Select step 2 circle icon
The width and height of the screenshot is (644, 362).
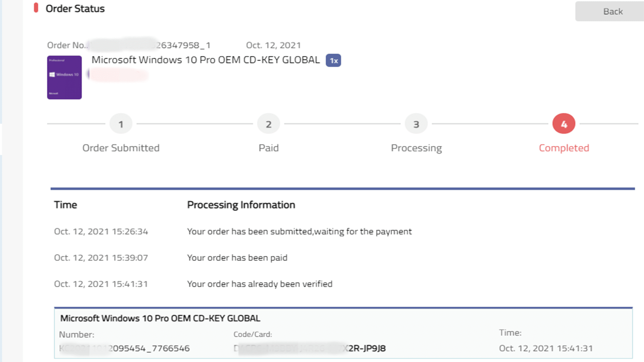[268, 124]
